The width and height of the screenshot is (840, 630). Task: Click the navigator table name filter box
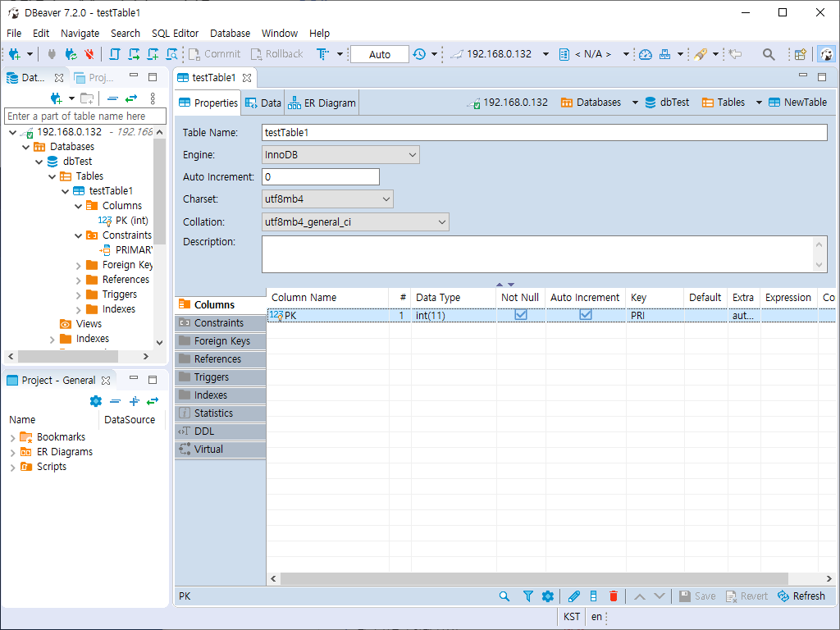[x=85, y=116]
